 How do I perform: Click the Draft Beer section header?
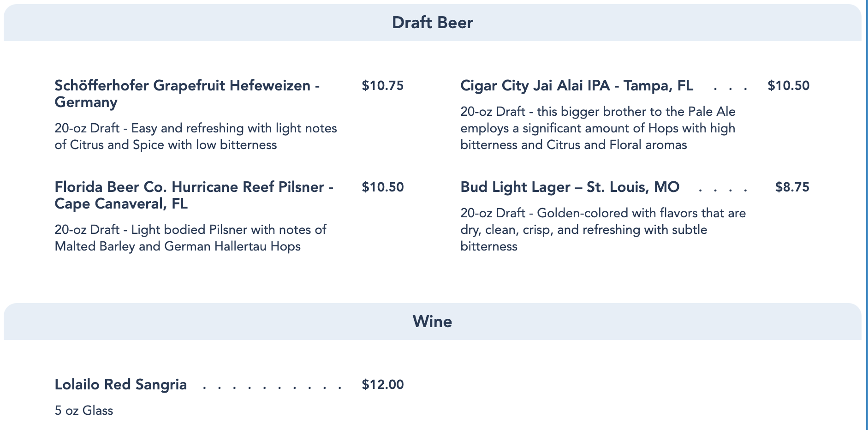click(432, 23)
